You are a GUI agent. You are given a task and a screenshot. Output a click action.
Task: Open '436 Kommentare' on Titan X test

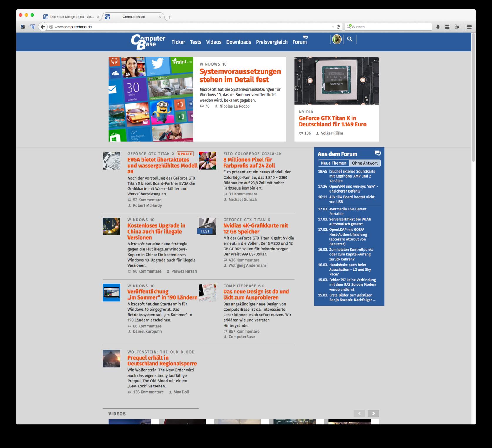pyautogui.click(x=244, y=260)
